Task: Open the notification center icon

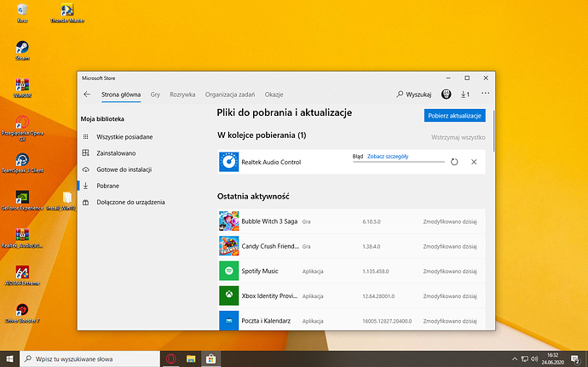Action: click(575, 359)
